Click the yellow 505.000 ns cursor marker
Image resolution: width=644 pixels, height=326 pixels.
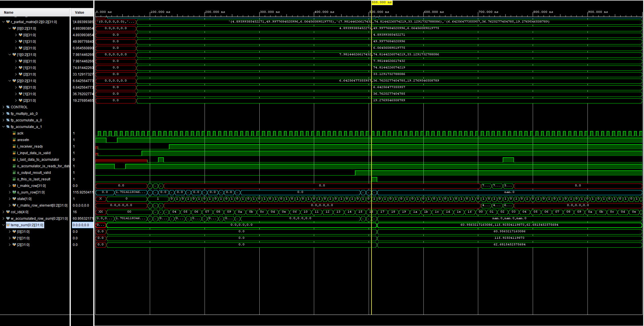(382, 2)
